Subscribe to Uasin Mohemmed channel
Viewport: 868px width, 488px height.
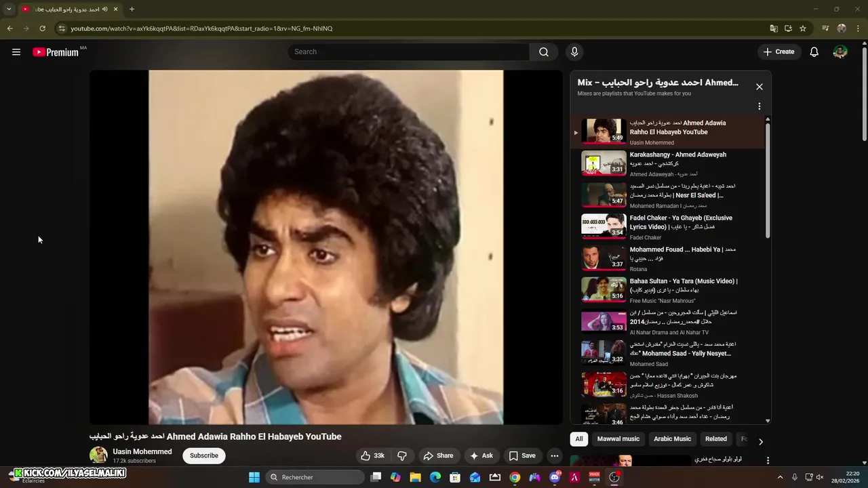pyautogui.click(x=204, y=455)
